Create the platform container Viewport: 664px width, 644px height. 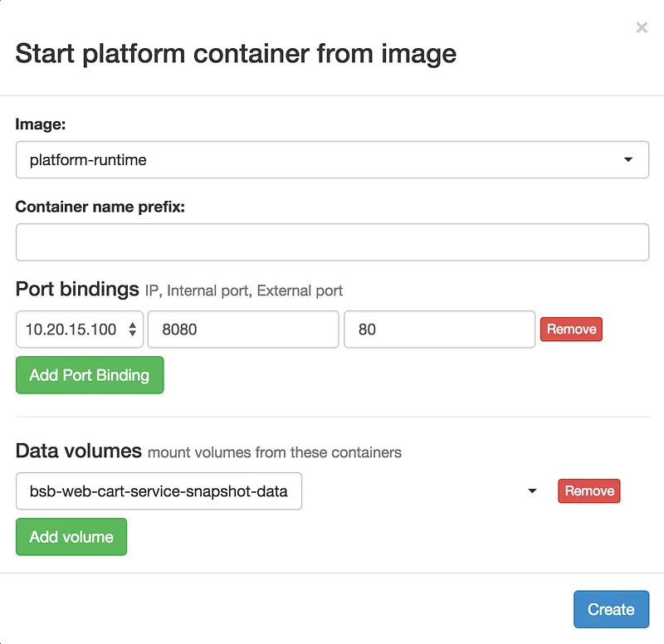(x=611, y=609)
